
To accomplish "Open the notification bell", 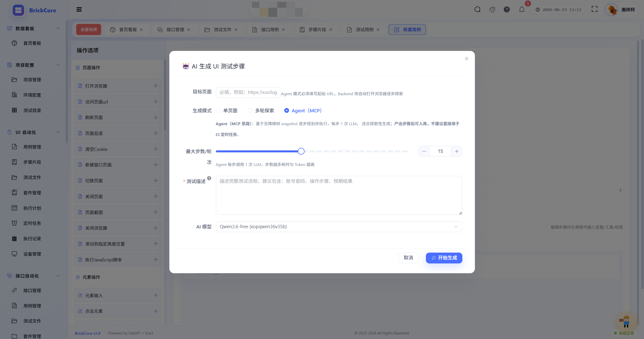I will pos(522,10).
